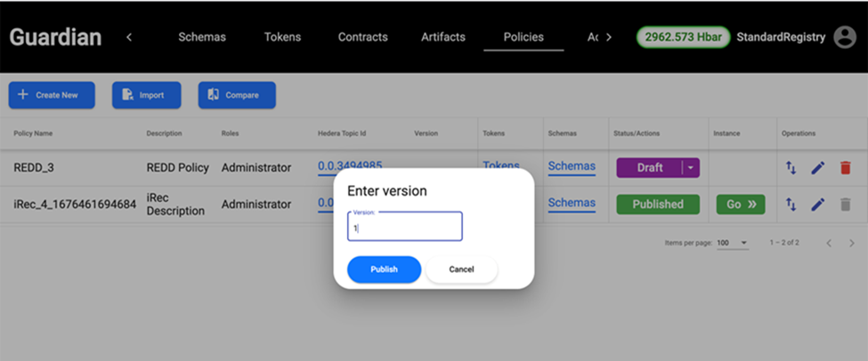Switch to the Tokens tab
Screen dimensions: 868x361
[282, 37]
